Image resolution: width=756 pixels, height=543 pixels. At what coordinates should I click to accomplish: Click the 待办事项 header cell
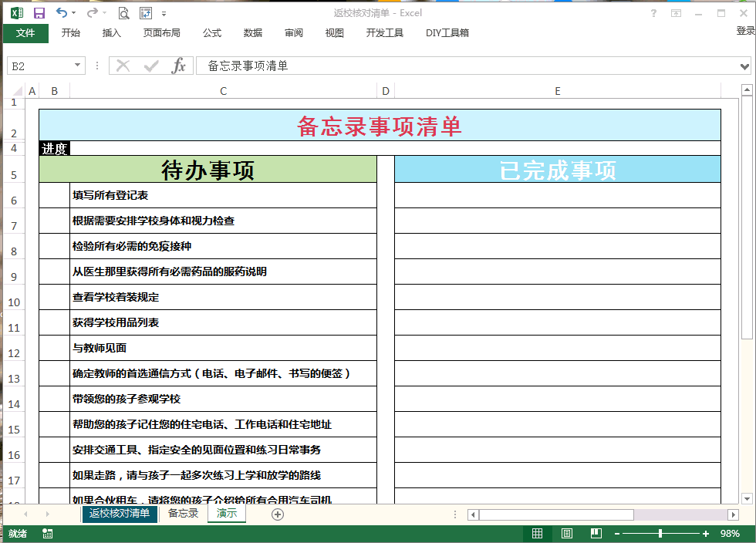coord(208,169)
